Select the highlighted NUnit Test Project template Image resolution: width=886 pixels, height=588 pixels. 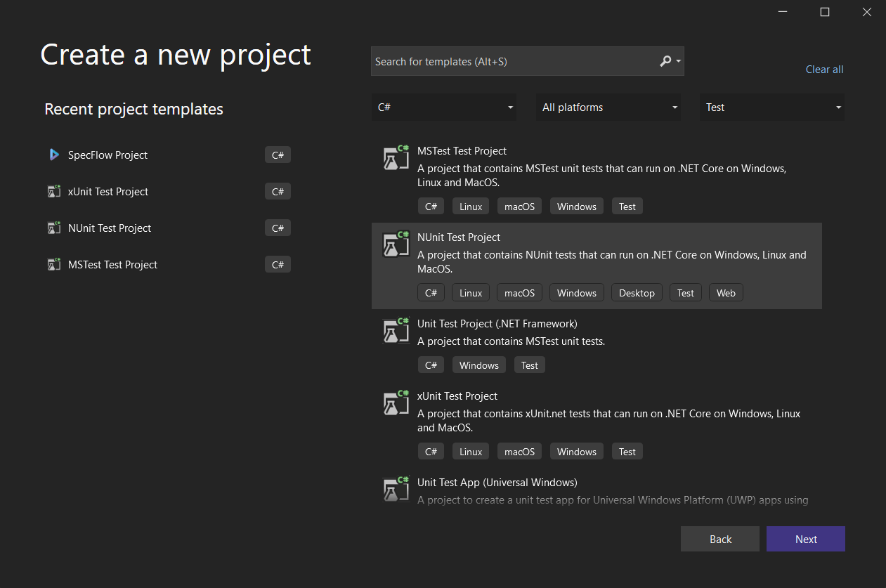(597, 266)
